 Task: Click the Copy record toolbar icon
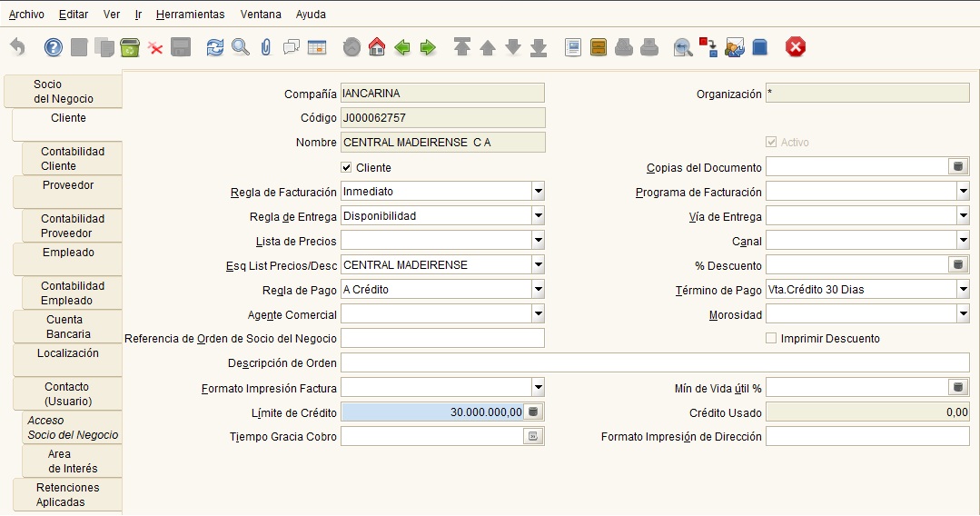[104, 47]
